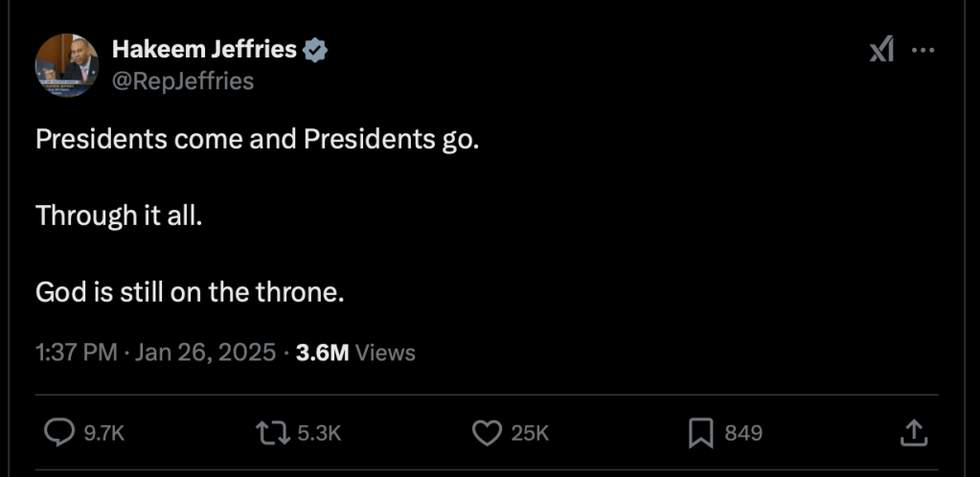This screenshot has height=477, width=980.
Task: Expand the three-dot more options menu
Action: coord(923,50)
